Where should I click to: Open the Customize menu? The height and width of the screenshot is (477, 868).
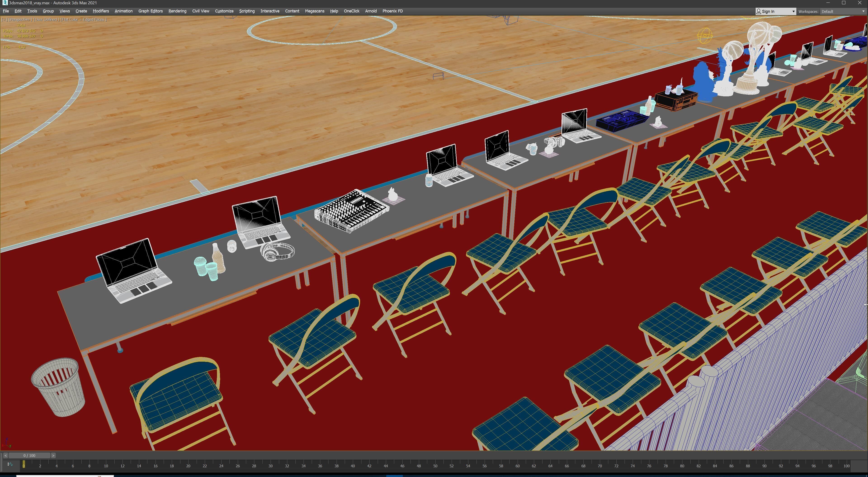224,11
